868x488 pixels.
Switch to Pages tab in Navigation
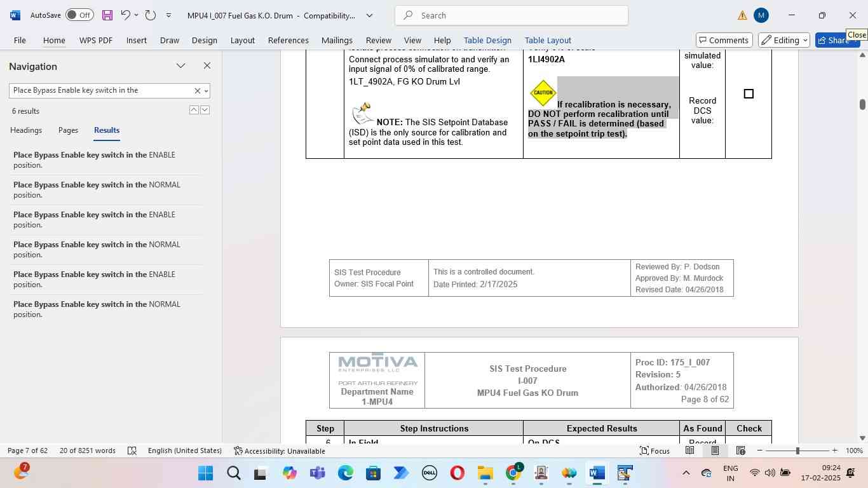[x=68, y=130]
